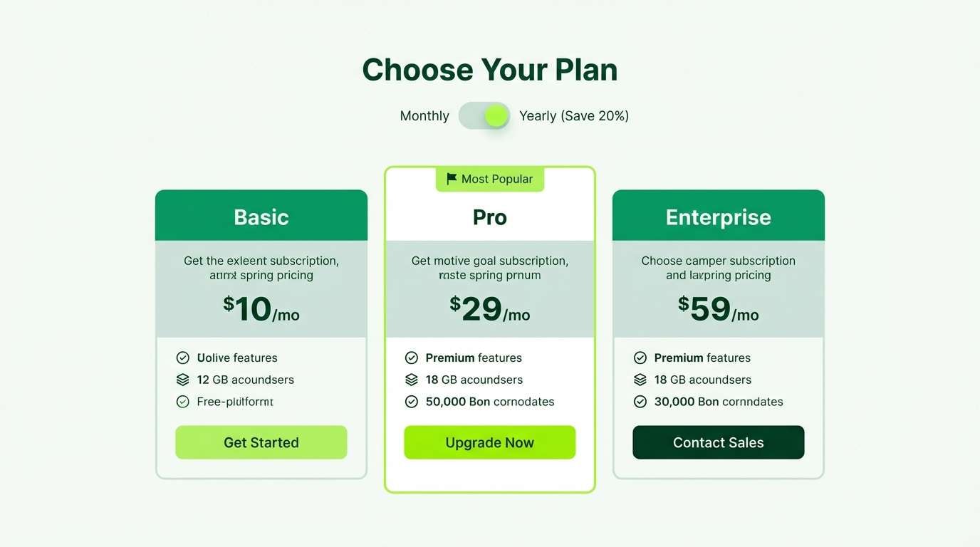
Task: Switch the billing toggle to Monthly
Action: tap(484, 115)
